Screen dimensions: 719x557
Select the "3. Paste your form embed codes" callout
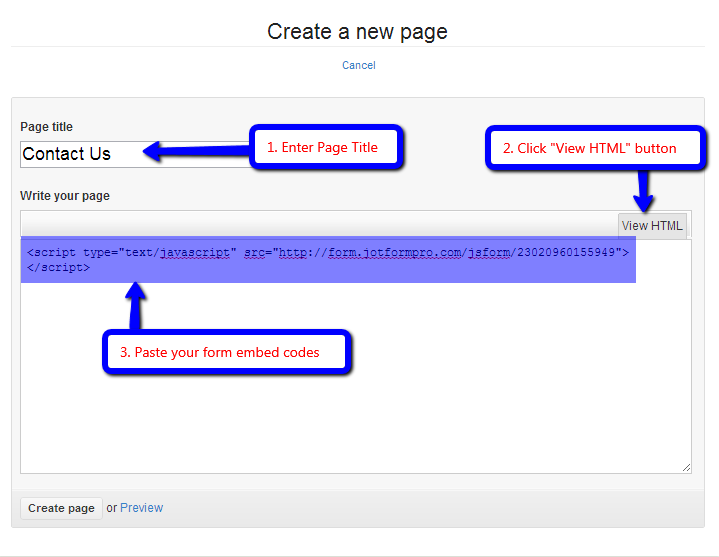pyautogui.click(x=227, y=352)
